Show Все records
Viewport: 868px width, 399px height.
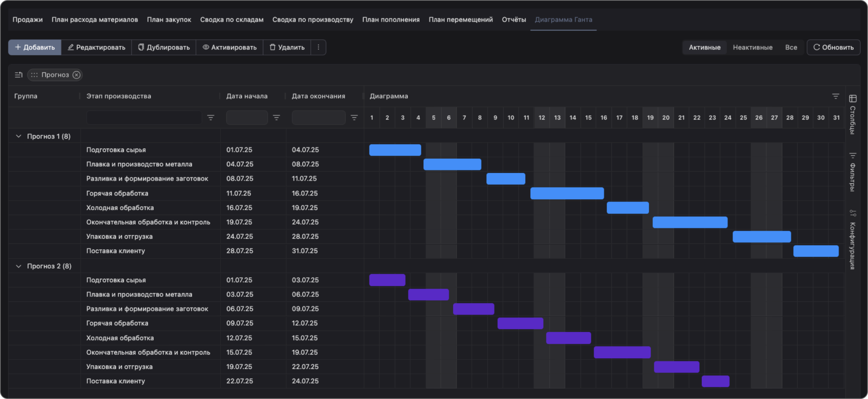click(x=791, y=47)
